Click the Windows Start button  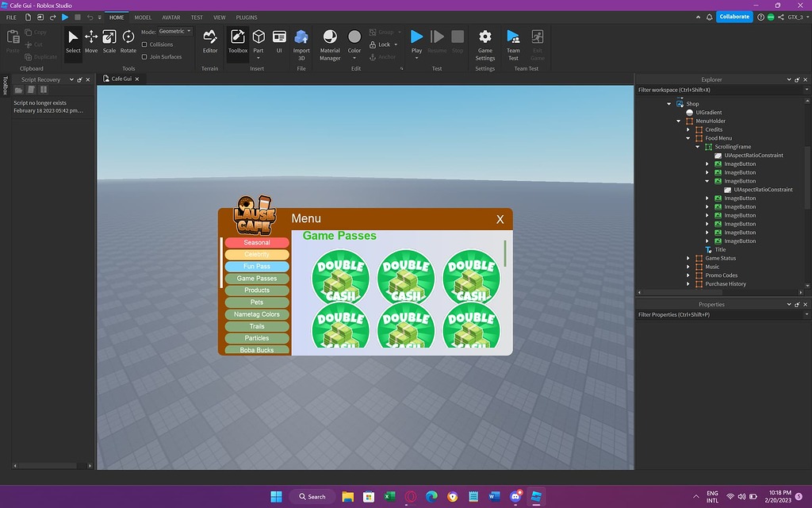click(x=277, y=497)
